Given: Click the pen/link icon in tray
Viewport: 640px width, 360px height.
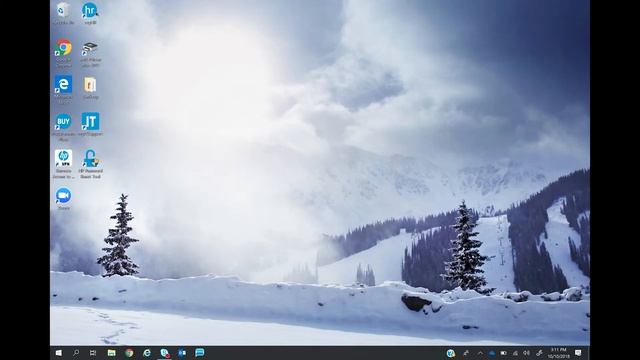Looking at the screenshot, I should click(x=539, y=353).
